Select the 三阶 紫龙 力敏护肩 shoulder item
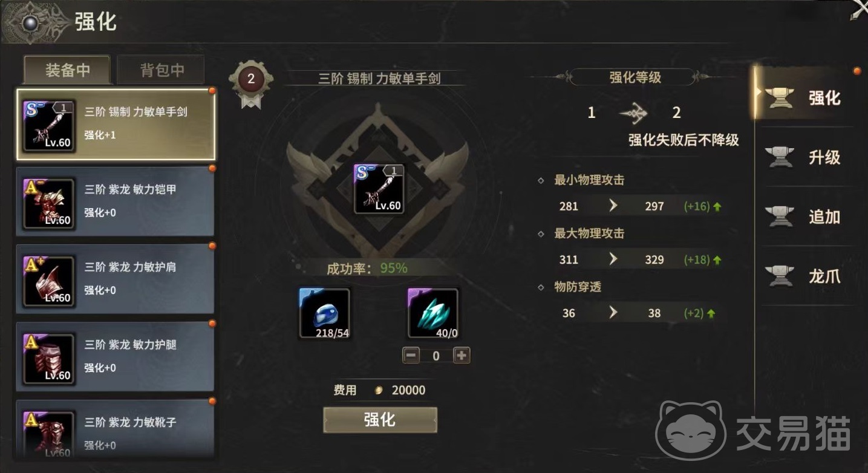 [116, 279]
